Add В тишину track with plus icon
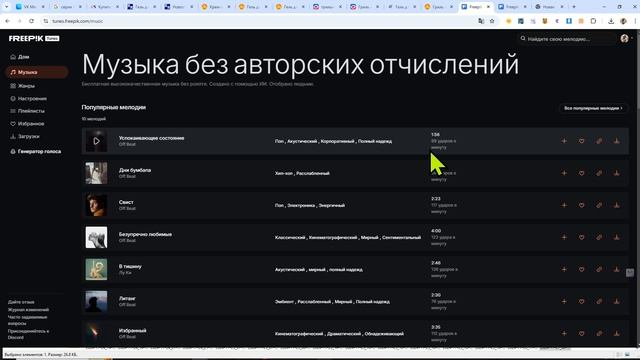The image size is (640, 360). pos(564,269)
